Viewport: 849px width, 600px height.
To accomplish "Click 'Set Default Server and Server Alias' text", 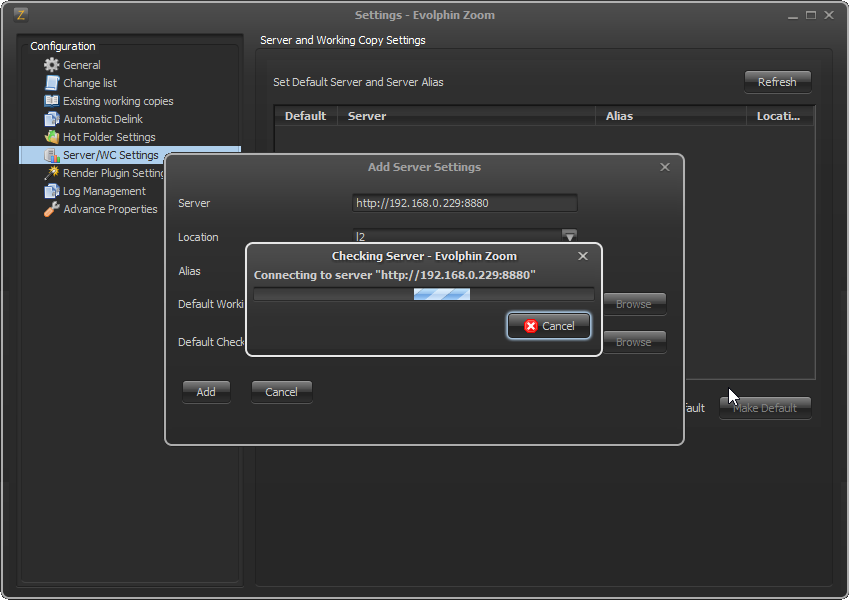I will pyautogui.click(x=358, y=82).
